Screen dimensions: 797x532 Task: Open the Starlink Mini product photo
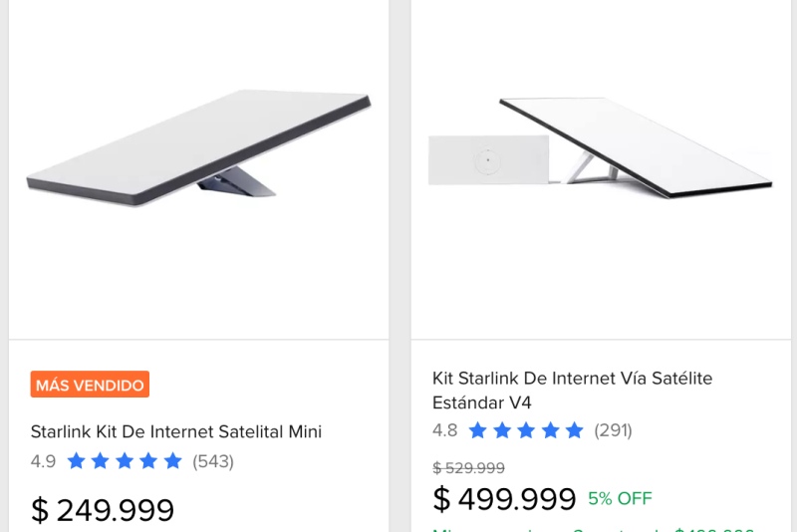click(x=199, y=149)
